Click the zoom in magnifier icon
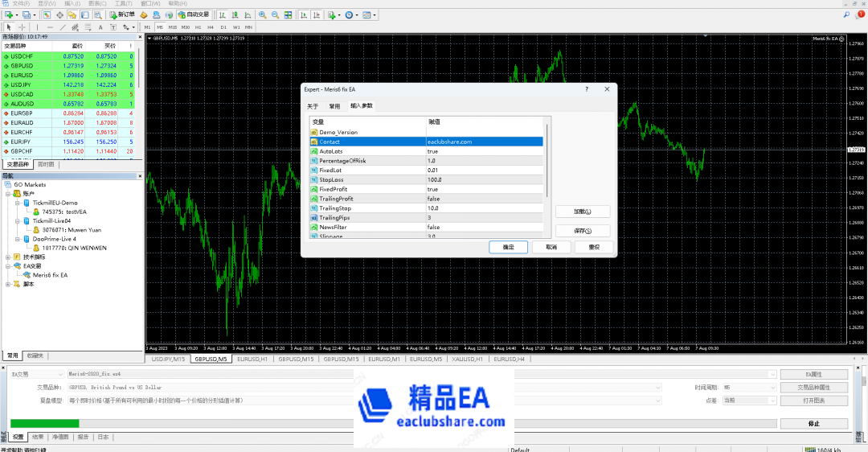The height and width of the screenshot is (452, 868). click(263, 14)
